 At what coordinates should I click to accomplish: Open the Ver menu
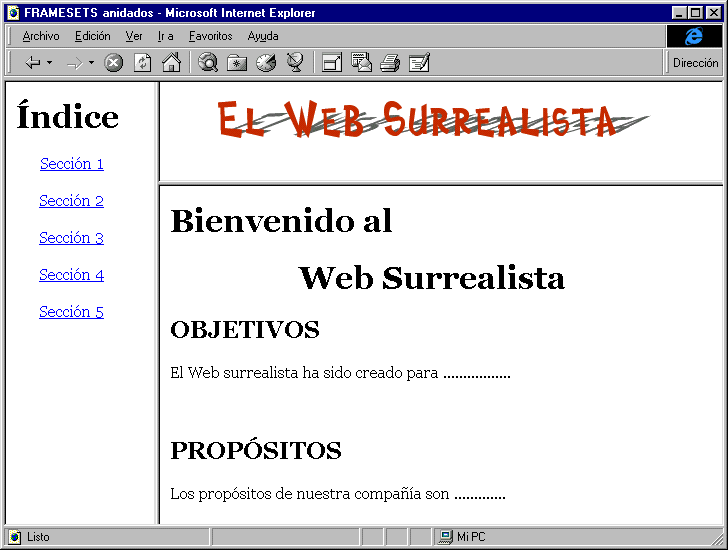click(x=134, y=36)
